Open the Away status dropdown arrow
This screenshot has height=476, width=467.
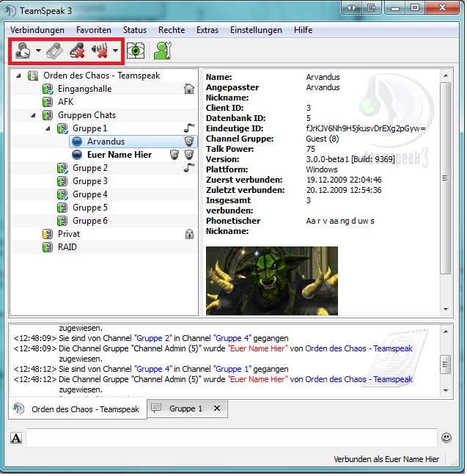tap(38, 51)
